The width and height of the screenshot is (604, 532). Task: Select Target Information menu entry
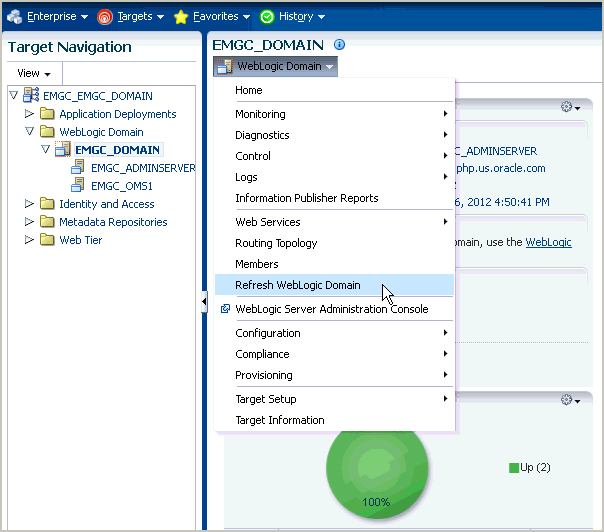click(334, 420)
